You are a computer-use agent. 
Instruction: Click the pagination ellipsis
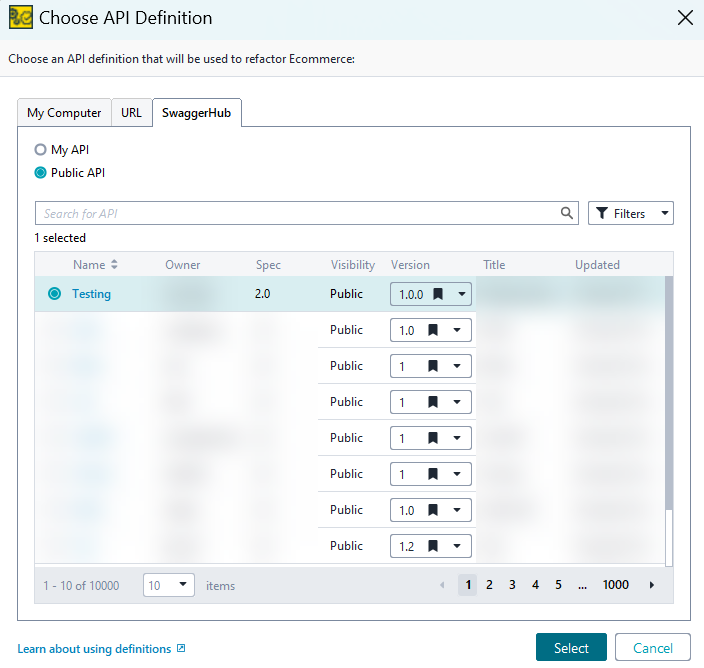point(582,585)
